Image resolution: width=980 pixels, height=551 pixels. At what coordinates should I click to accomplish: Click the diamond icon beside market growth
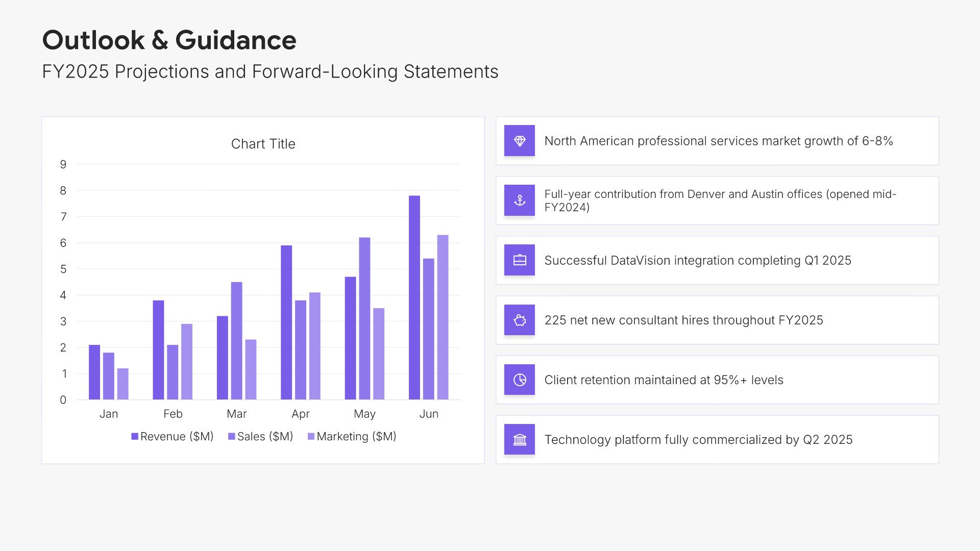click(520, 141)
